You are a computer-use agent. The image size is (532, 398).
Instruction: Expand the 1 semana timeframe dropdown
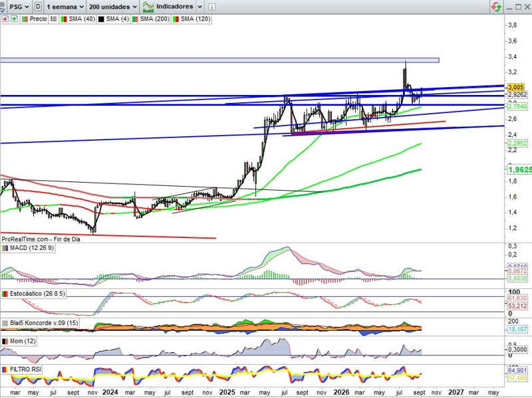[65, 7]
